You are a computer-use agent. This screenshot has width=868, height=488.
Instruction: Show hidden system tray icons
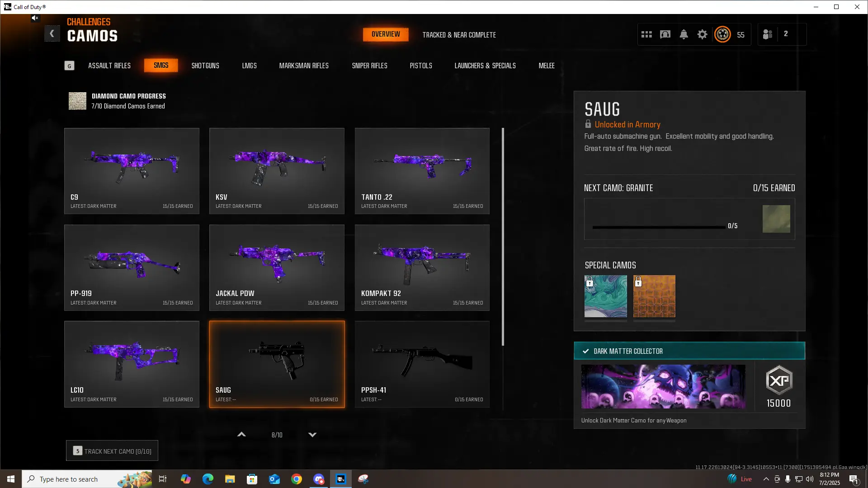click(x=766, y=479)
